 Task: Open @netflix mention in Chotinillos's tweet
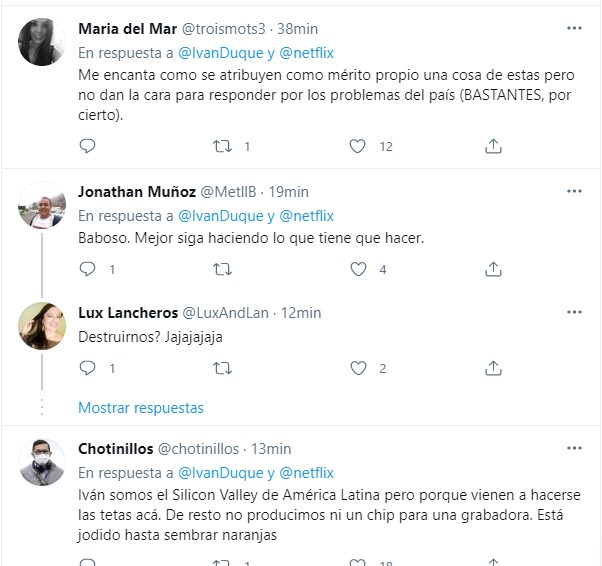[306, 473]
